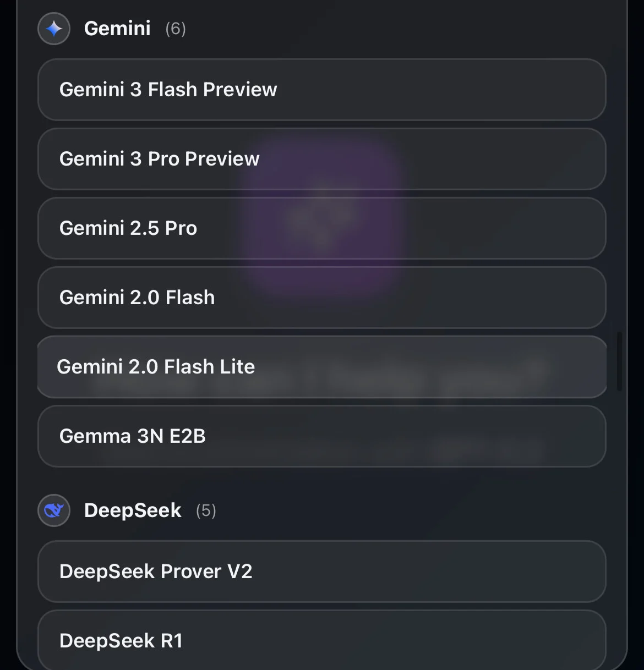Click the DeepSeek whale logo icon
644x670 pixels.
coord(54,510)
